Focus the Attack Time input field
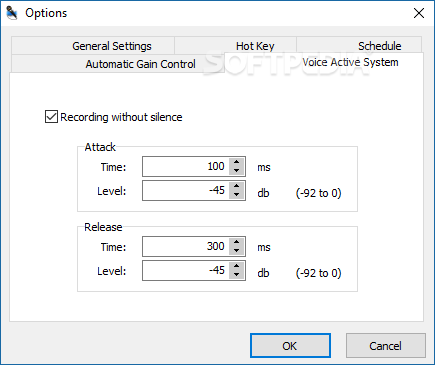435x365 pixels. pyautogui.click(x=186, y=166)
